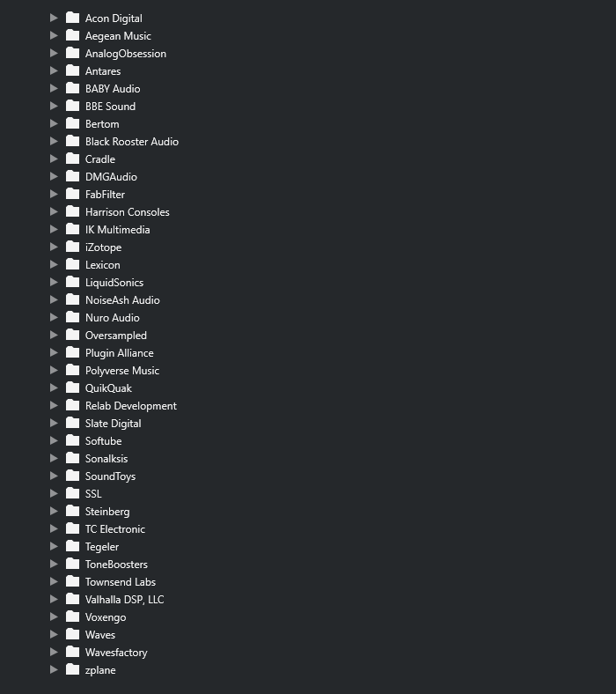Expand the Softube disclosure triangle
This screenshot has width=616, height=694.
pos(54,441)
